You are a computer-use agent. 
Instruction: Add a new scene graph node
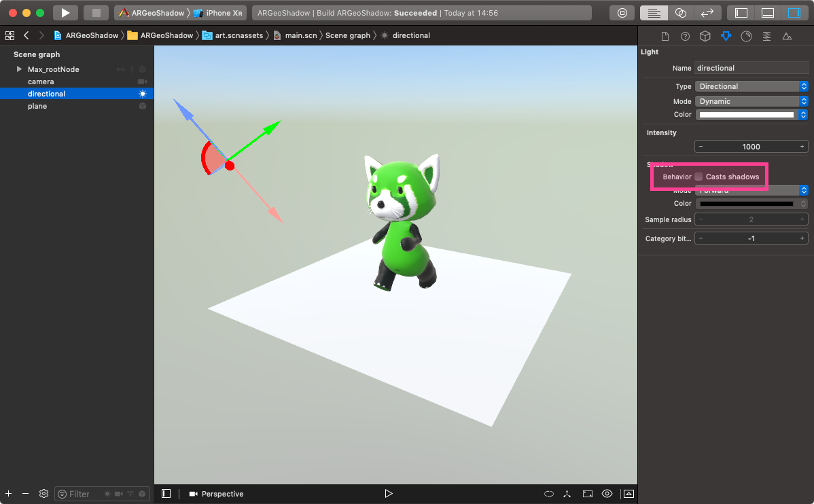click(8, 494)
